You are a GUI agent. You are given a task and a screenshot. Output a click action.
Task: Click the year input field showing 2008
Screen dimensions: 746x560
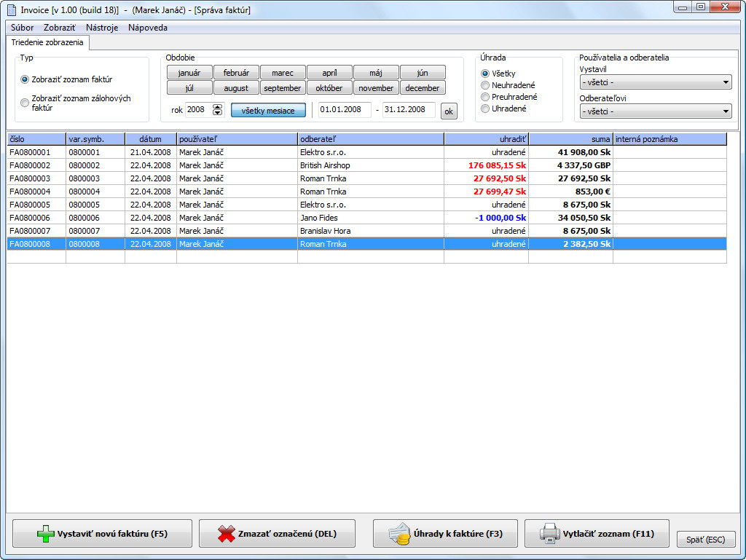[198, 109]
